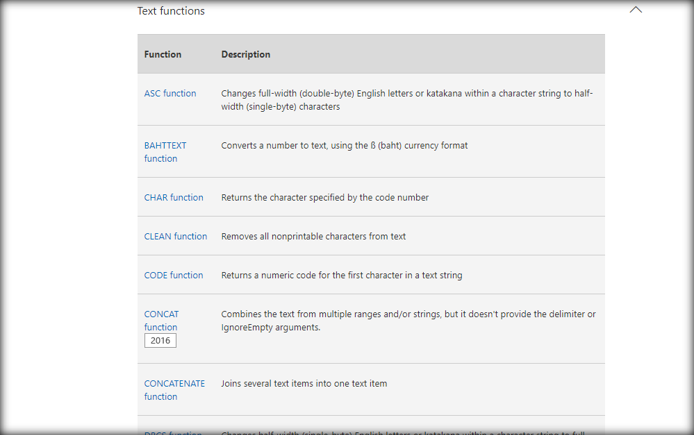Select description 'Removes all nonprintable characters from text'
694x435 pixels.
313,236
